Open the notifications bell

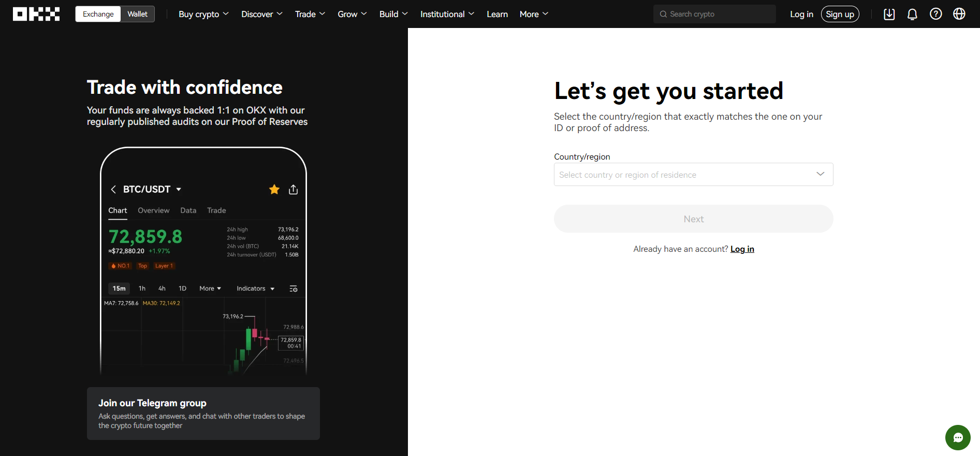click(912, 14)
